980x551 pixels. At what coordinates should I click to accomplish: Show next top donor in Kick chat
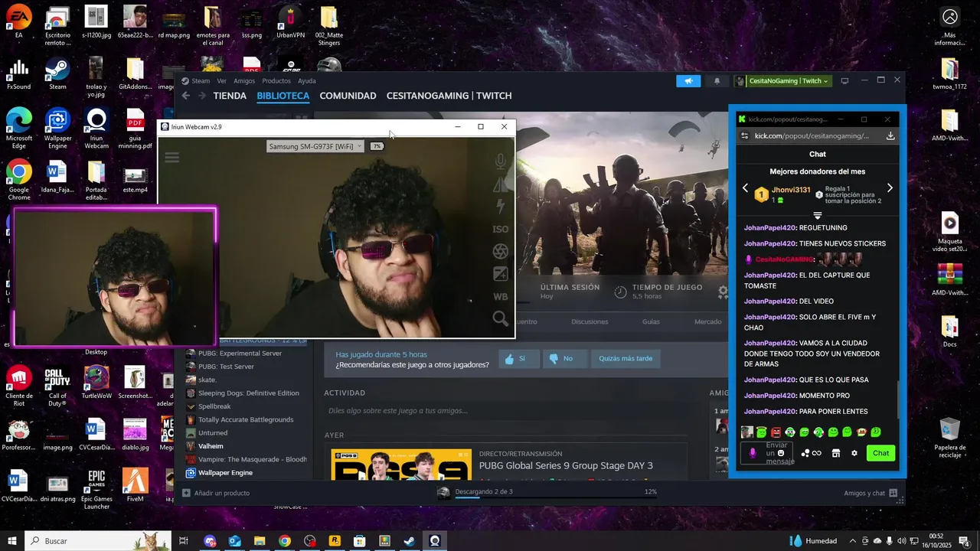[x=890, y=188]
